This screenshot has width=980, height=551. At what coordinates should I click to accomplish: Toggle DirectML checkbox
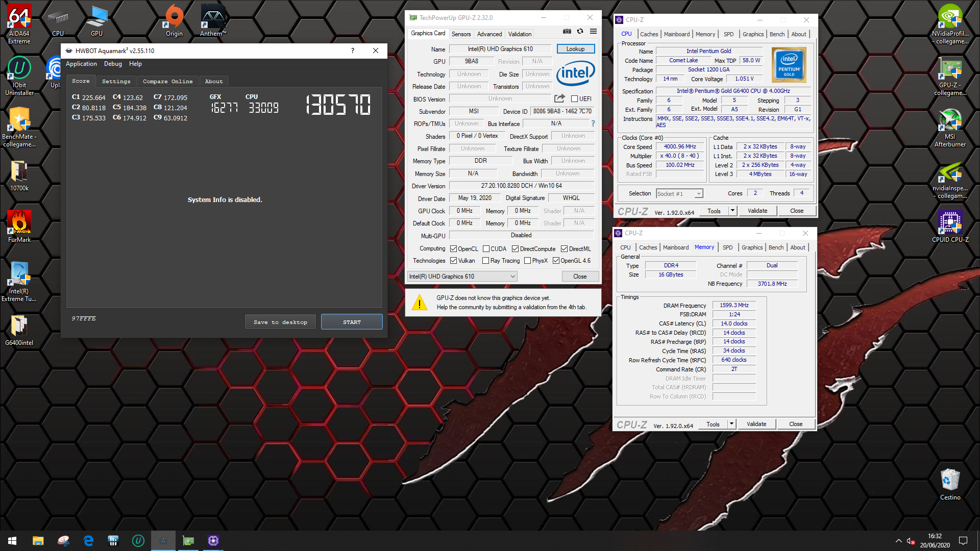[564, 249]
